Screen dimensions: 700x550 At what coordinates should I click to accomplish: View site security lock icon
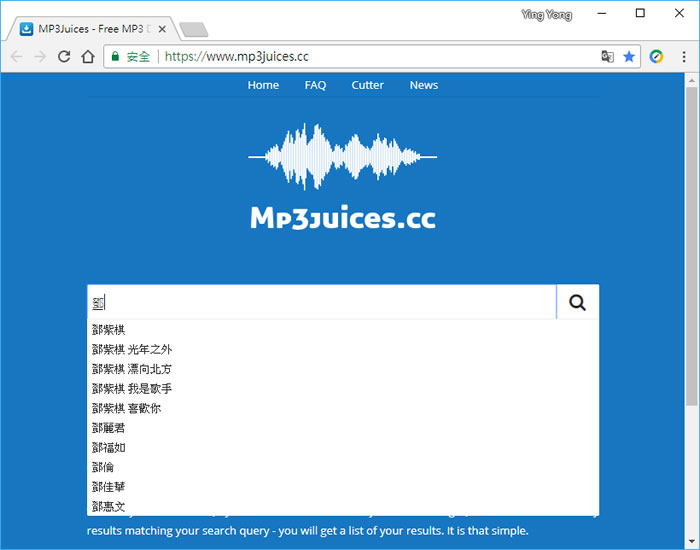115,56
